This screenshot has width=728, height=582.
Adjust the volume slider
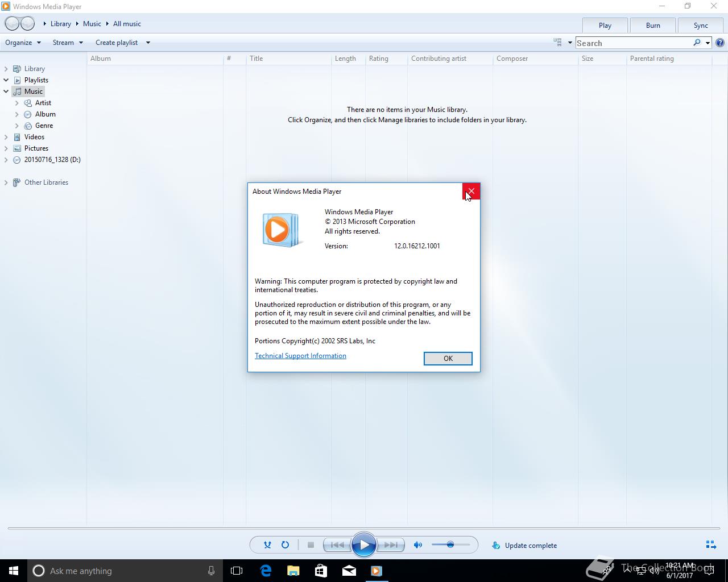click(450, 545)
